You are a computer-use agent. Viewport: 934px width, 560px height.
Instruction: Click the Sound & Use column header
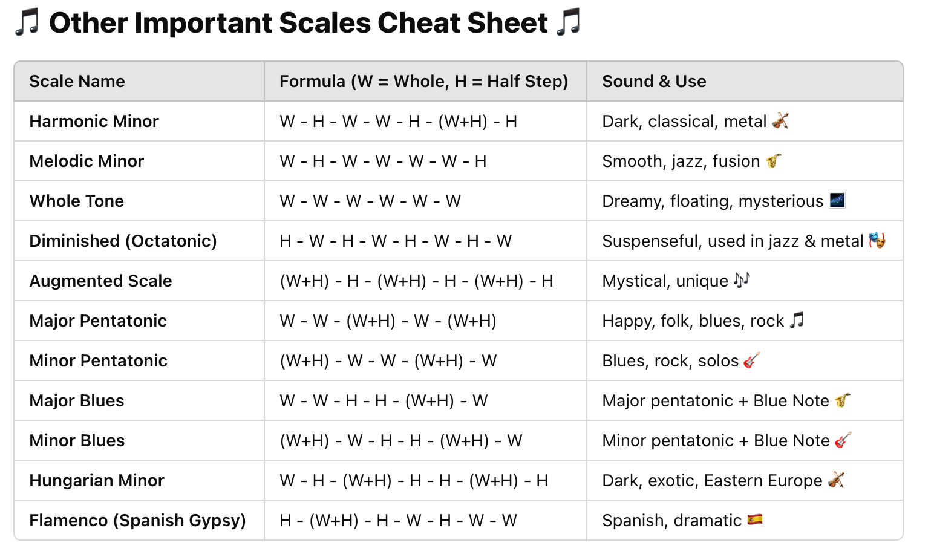point(745,81)
